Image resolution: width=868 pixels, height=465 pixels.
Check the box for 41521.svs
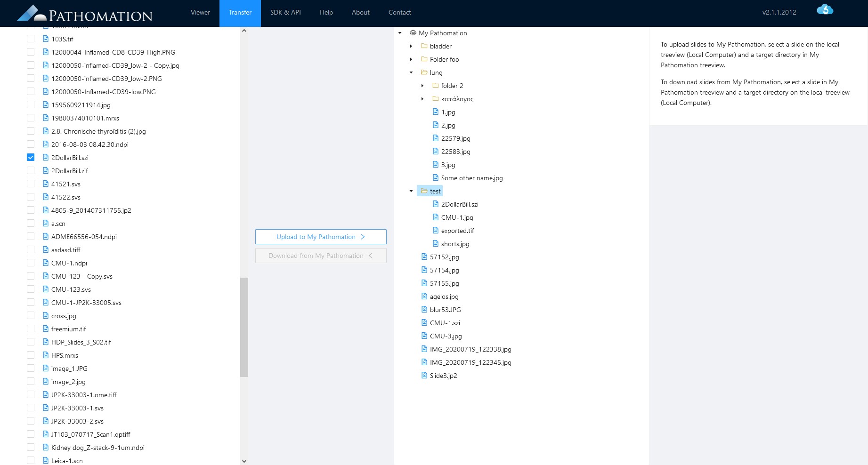31,184
